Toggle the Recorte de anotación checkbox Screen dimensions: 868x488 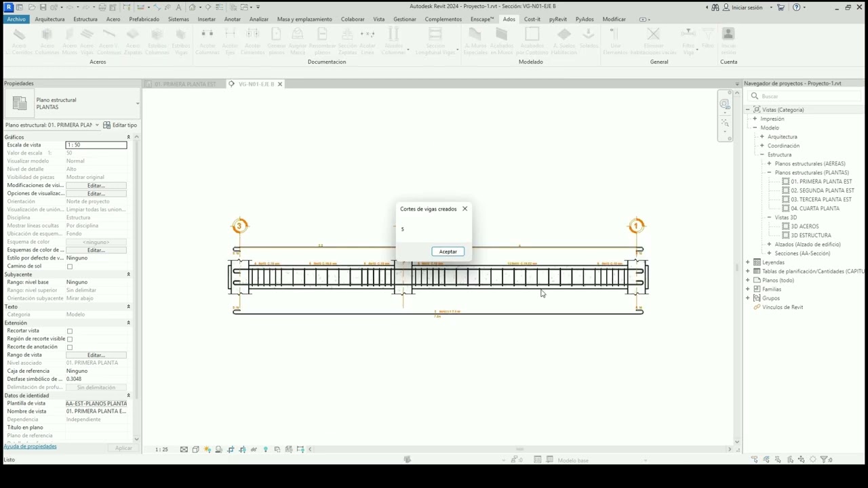pos(69,347)
